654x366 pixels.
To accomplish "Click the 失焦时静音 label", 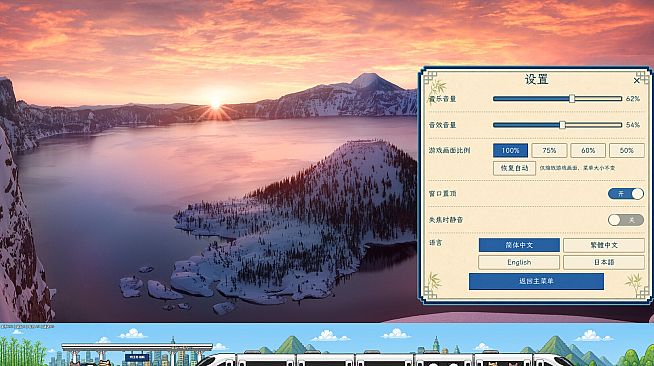I will pyautogui.click(x=446, y=220).
